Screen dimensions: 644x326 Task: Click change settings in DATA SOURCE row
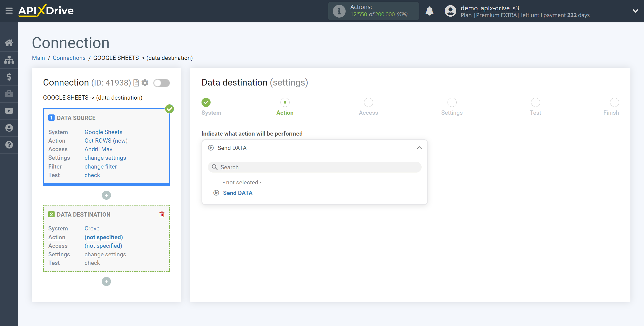[105, 158]
